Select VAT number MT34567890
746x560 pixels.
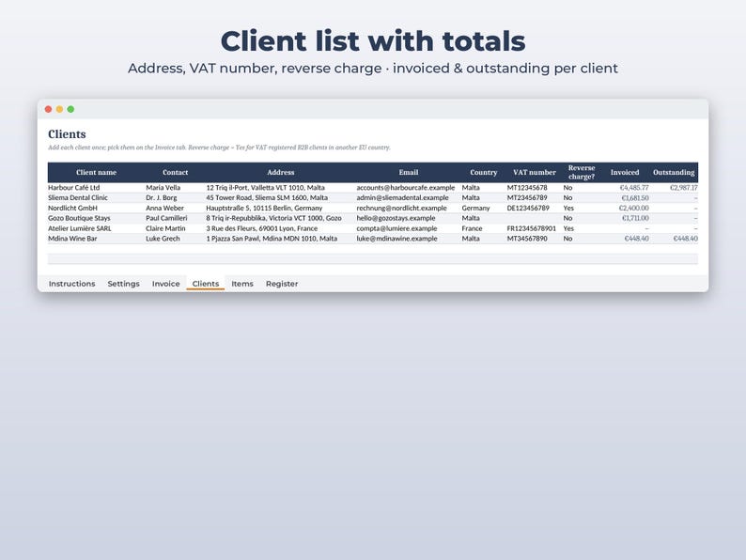point(527,239)
